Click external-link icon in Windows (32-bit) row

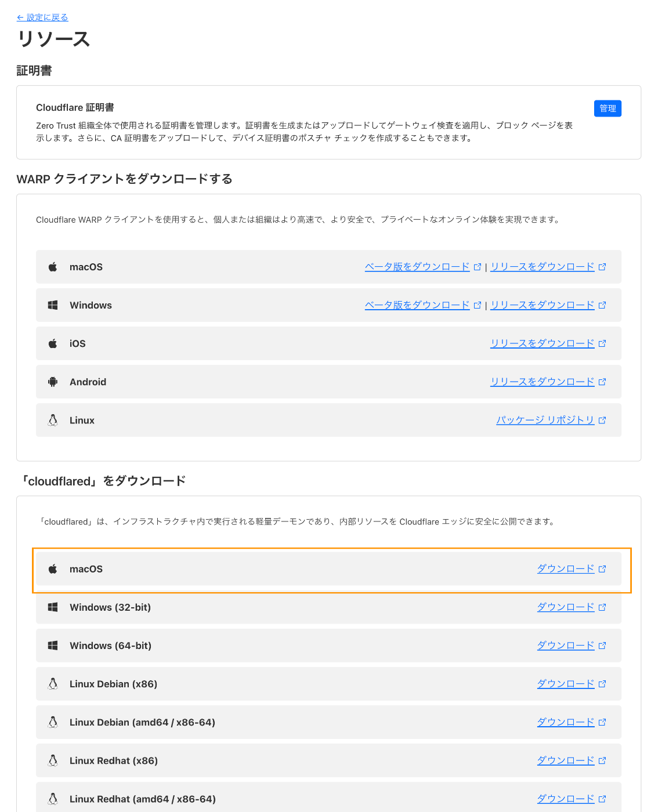[x=602, y=607]
